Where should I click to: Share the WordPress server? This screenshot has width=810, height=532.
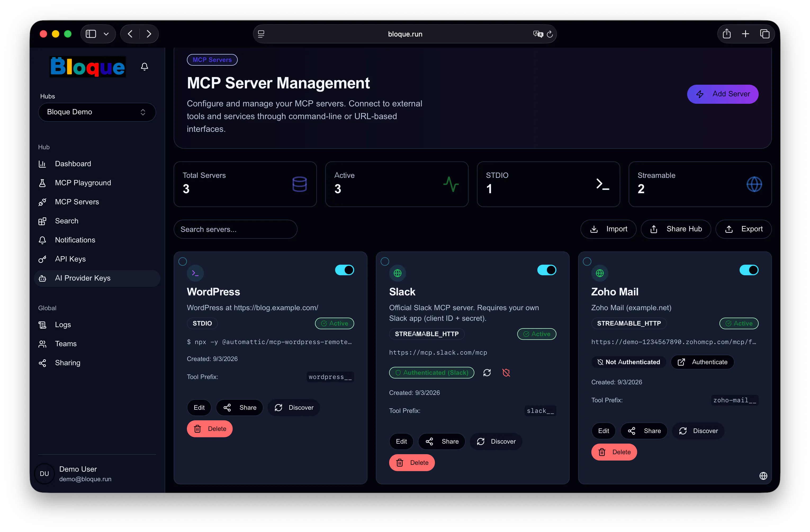(240, 408)
